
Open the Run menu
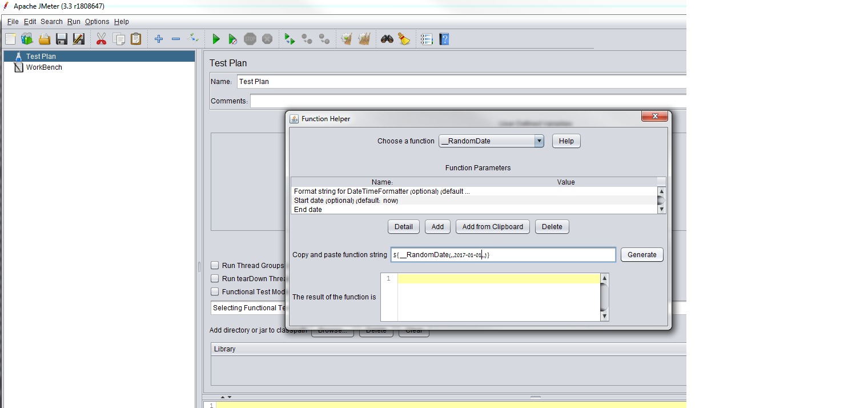coord(73,21)
